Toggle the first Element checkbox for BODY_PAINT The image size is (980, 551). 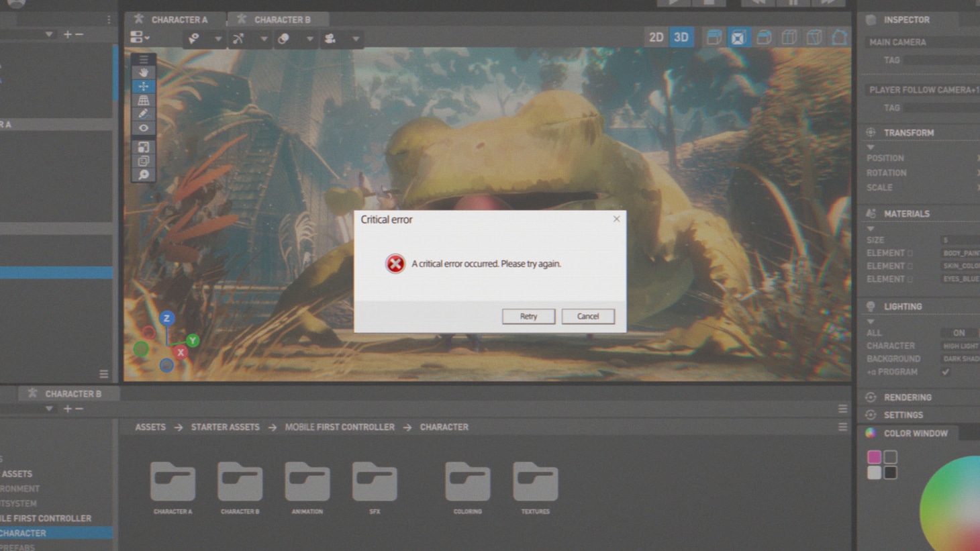coord(910,253)
